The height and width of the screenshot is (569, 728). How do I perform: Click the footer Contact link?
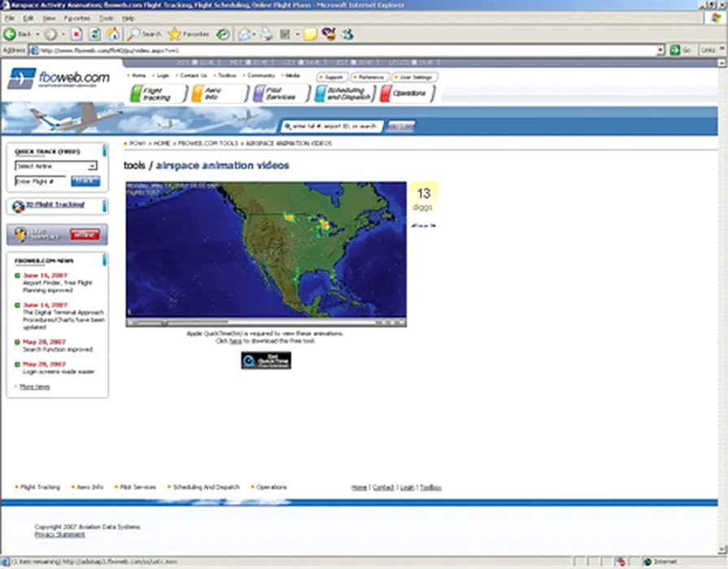coord(383,488)
